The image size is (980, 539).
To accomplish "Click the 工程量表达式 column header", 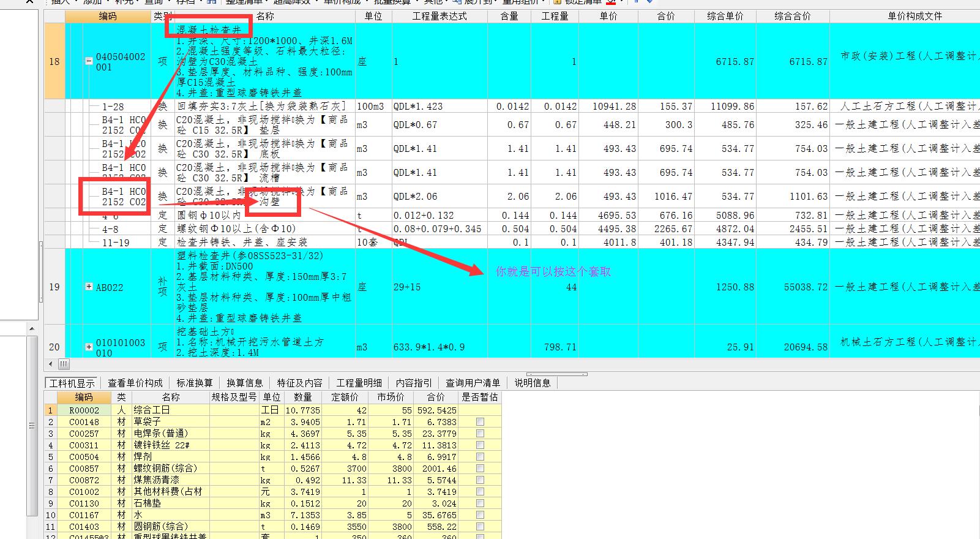I will [440, 16].
